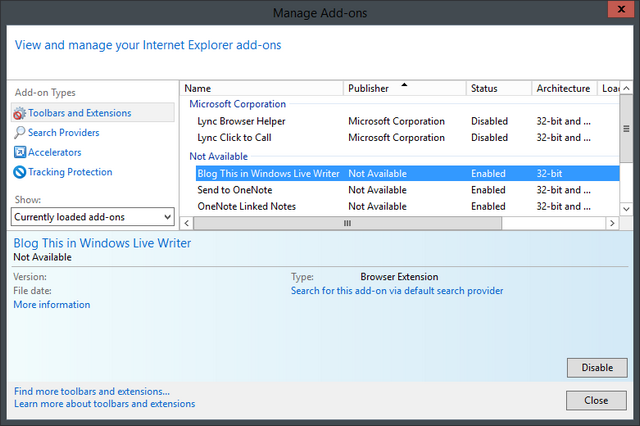The height and width of the screenshot is (426, 640).
Task: Click the vertical scrollbar up arrow
Action: (x=626, y=88)
